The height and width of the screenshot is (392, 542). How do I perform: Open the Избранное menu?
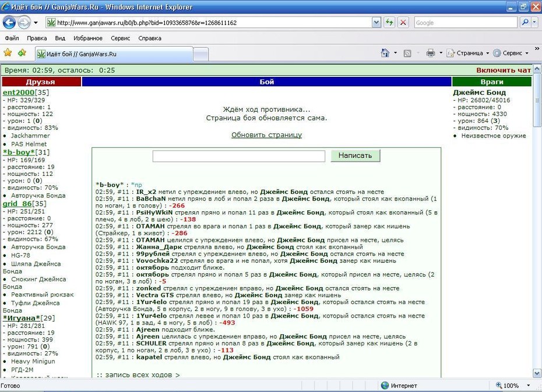click(88, 38)
